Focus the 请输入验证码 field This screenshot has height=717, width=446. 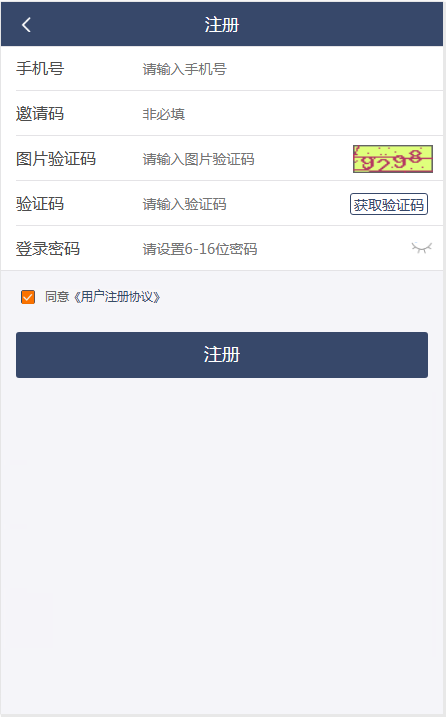pyautogui.click(x=243, y=204)
